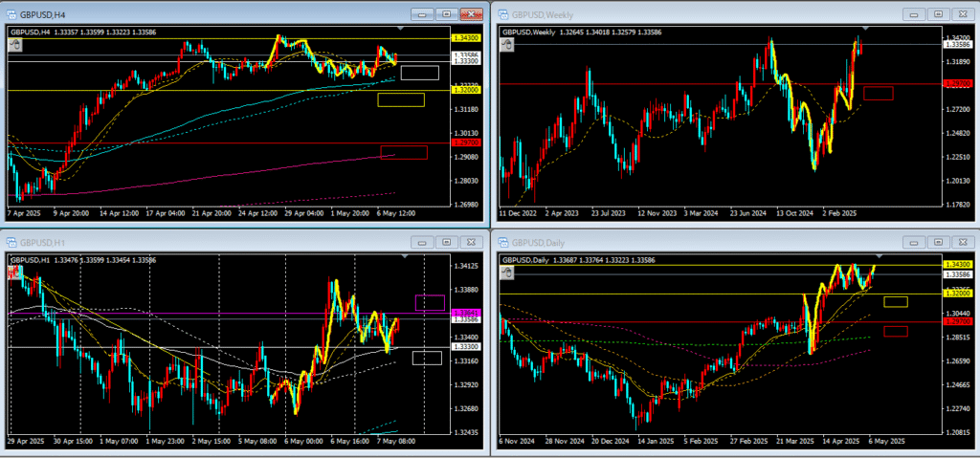The height and width of the screenshot is (458, 980).
Task: Click the 1.17820 value on Weekly price scale
Action: (x=958, y=205)
